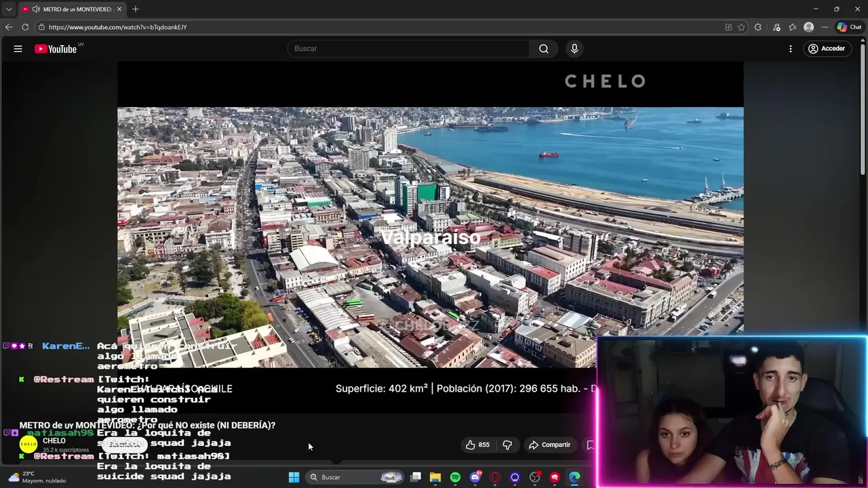Add this page to favorites star
Viewport: 868px width, 488px height.
(x=741, y=27)
